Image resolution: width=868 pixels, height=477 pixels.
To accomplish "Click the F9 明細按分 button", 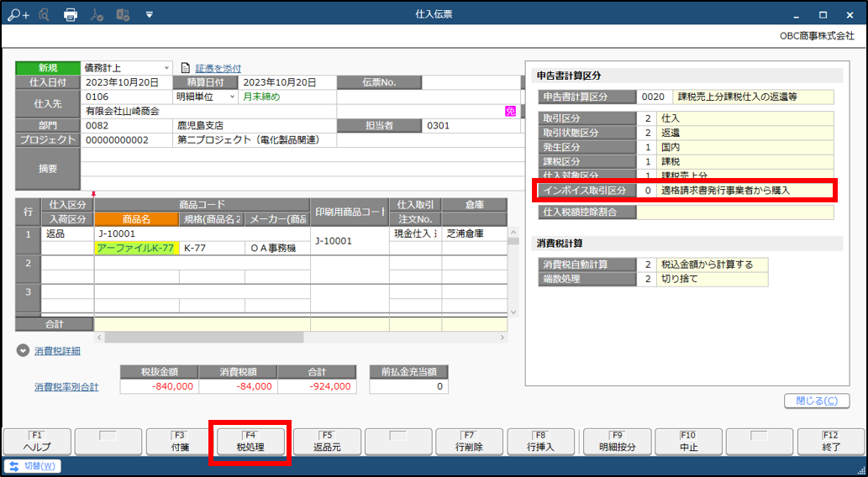I will pos(618,442).
